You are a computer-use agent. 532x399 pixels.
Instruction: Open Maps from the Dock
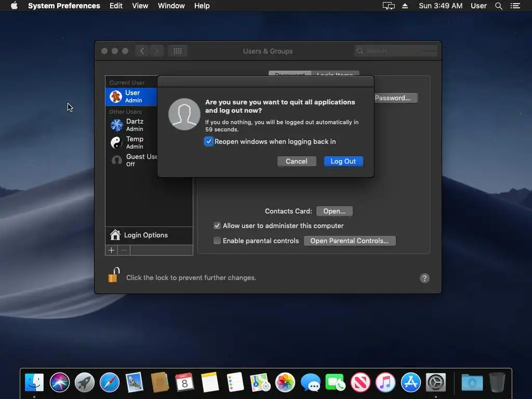click(x=260, y=382)
